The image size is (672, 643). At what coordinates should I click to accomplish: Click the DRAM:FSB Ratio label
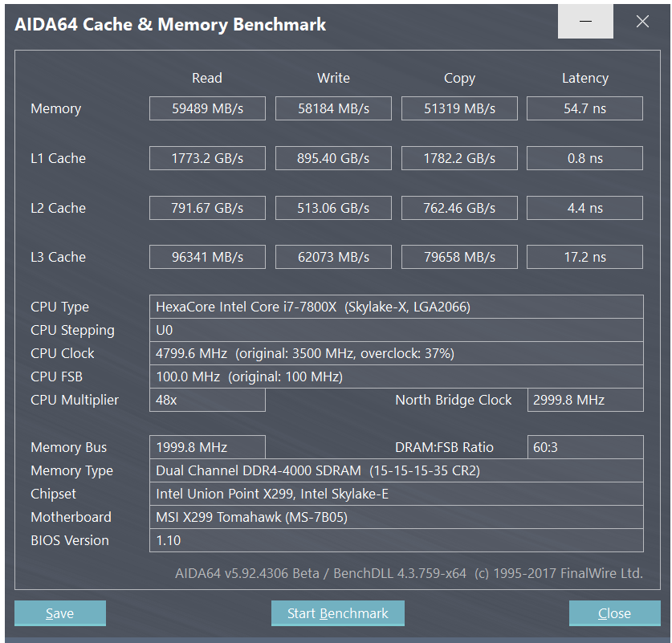[x=445, y=447]
